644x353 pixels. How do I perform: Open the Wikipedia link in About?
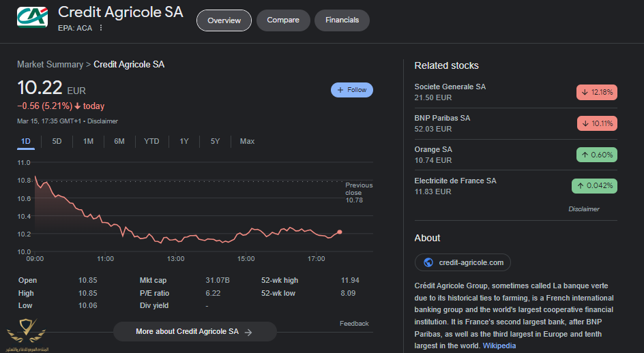[x=499, y=346]
